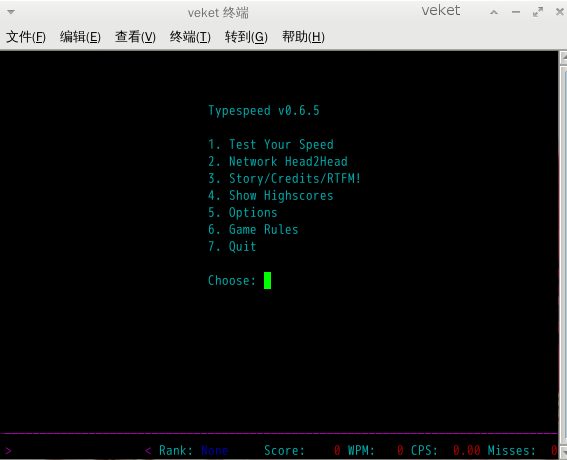Click the scrollbar up arrow
567x460 pixels.
tap(563, 58)
